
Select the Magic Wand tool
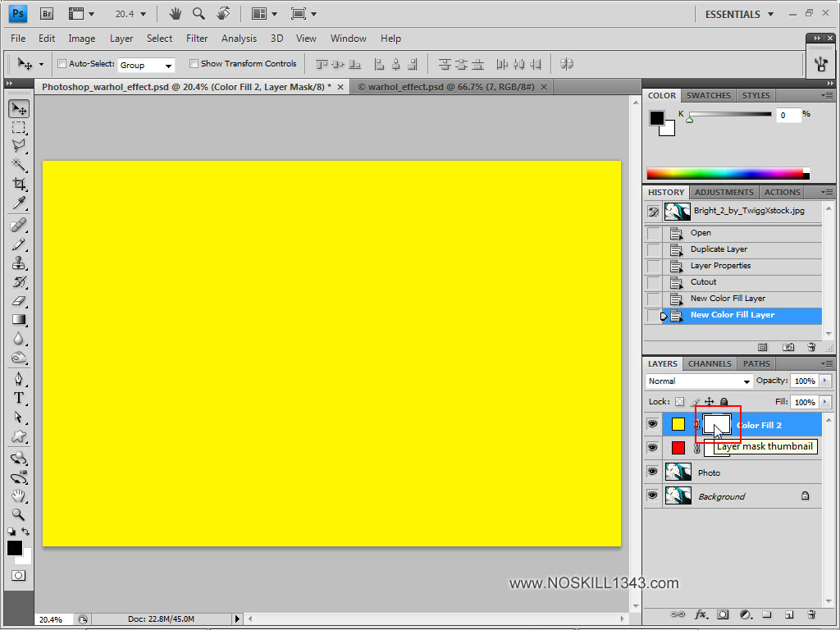19,164
